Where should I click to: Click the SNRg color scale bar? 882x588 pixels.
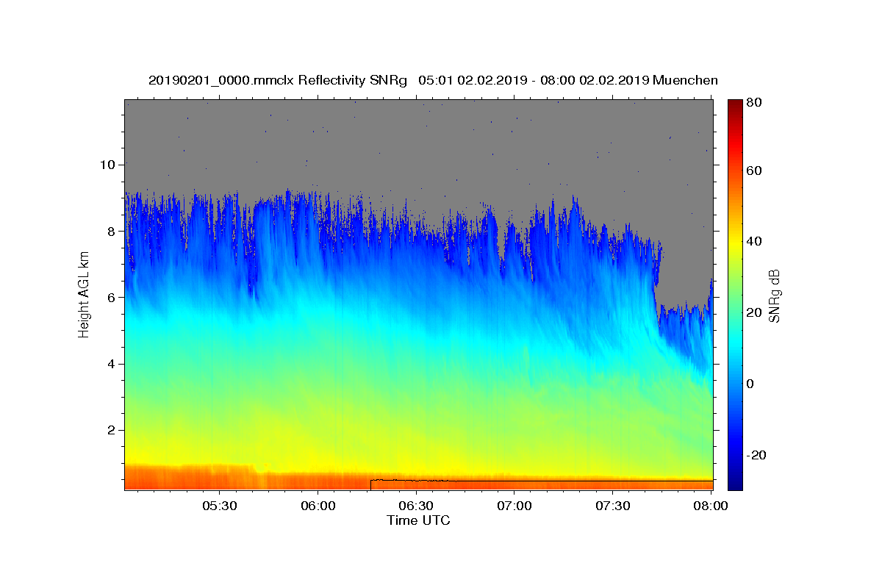735,295
